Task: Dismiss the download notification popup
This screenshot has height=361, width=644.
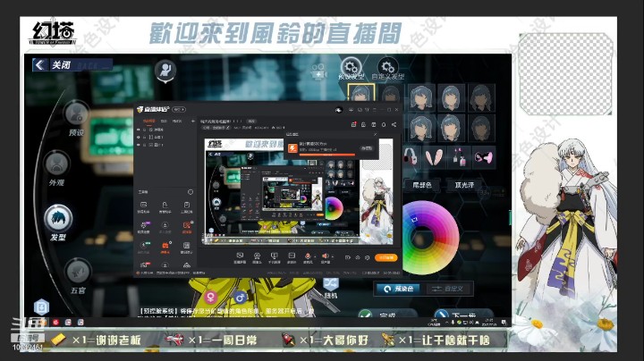Action: pos(374,134)
